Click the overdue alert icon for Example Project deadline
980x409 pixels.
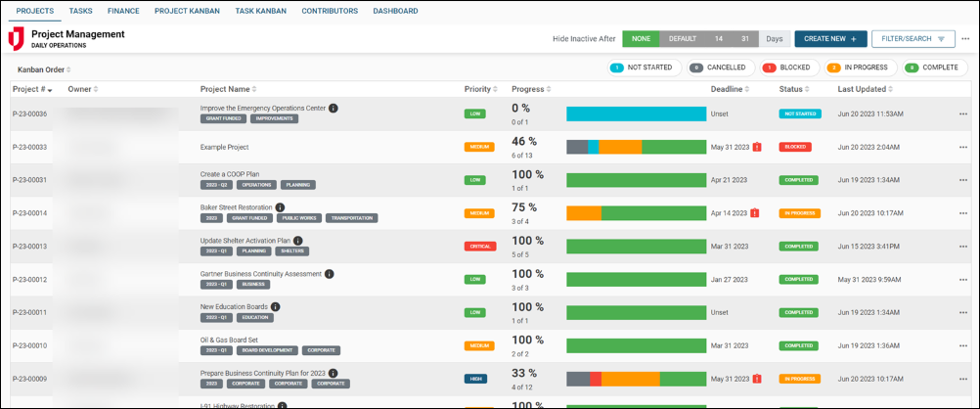click(x=756, y=147)
